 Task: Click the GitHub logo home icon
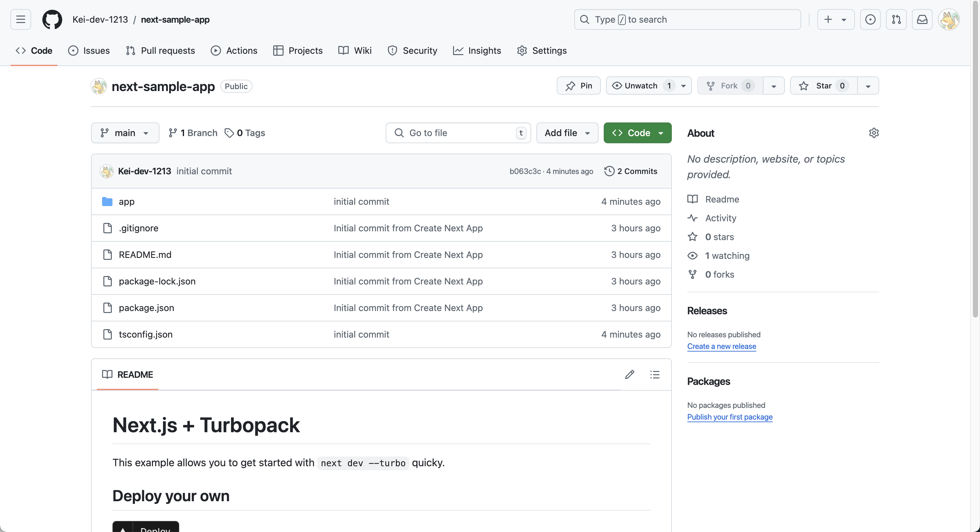tap(52, 19)
